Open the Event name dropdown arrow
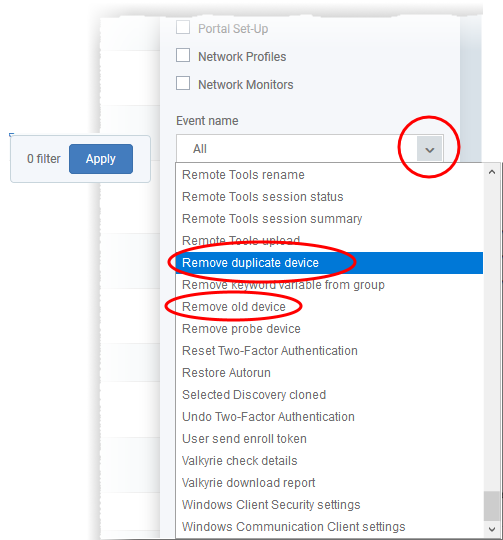The width and height of the screenshot is (503, 540). tap(429, 148)
